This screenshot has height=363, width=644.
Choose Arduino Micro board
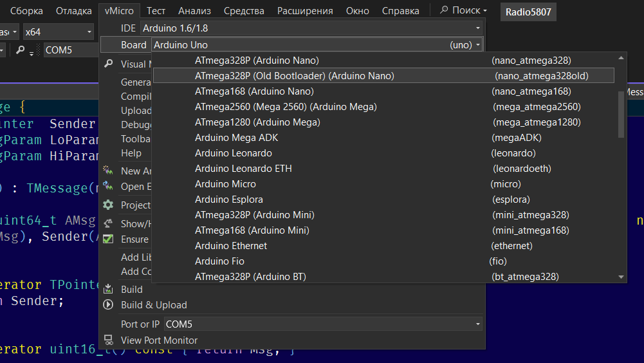coord(383,184)
